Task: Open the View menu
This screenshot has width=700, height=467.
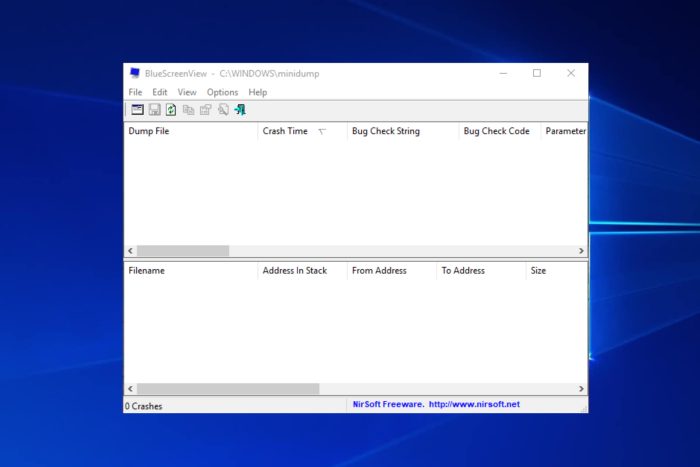Action: point(187,92)
